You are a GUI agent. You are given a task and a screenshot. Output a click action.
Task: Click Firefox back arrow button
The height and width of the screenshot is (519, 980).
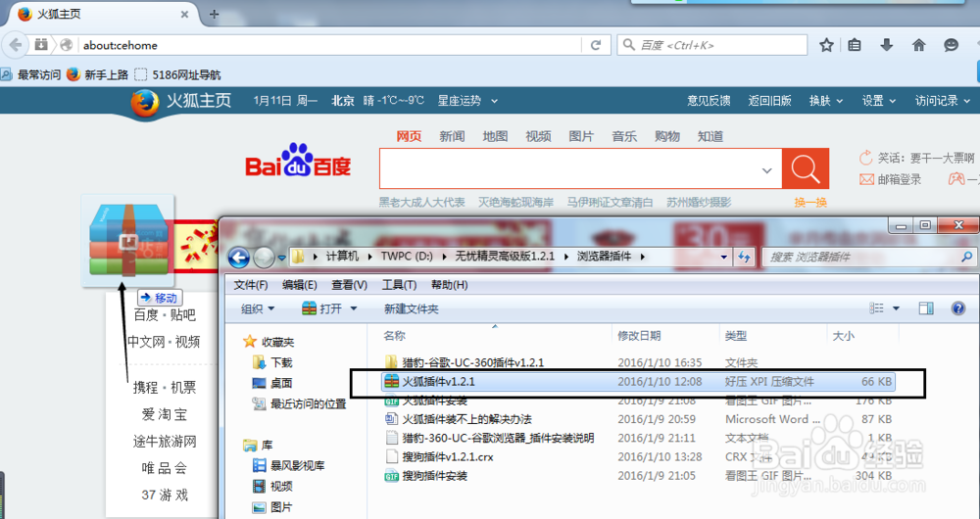15,45
